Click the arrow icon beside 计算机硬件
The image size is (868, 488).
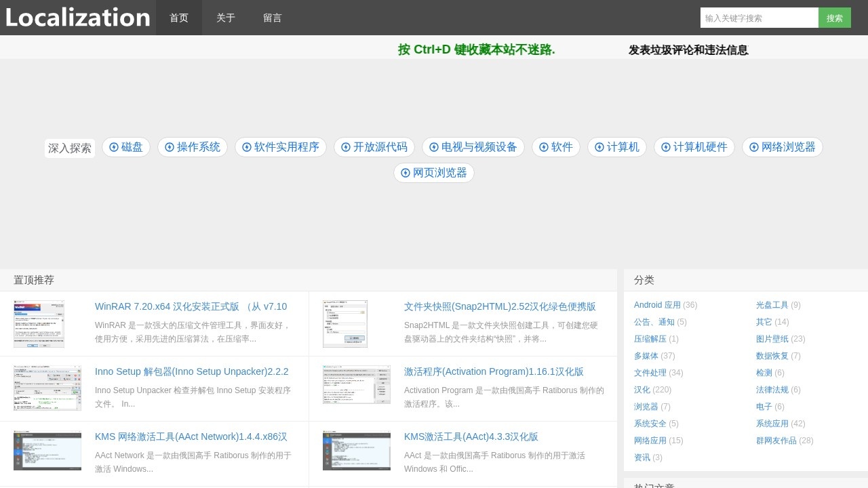[666, 147]
